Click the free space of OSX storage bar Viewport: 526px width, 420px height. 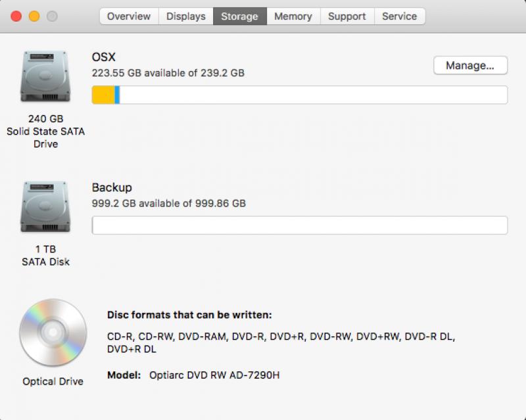pyautogui.click(x=314, y=95)
